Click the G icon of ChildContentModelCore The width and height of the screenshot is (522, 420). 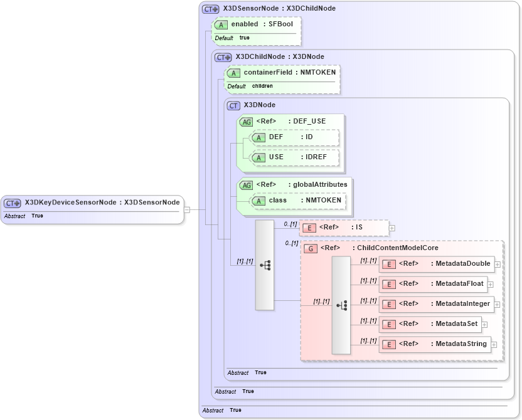311,248
